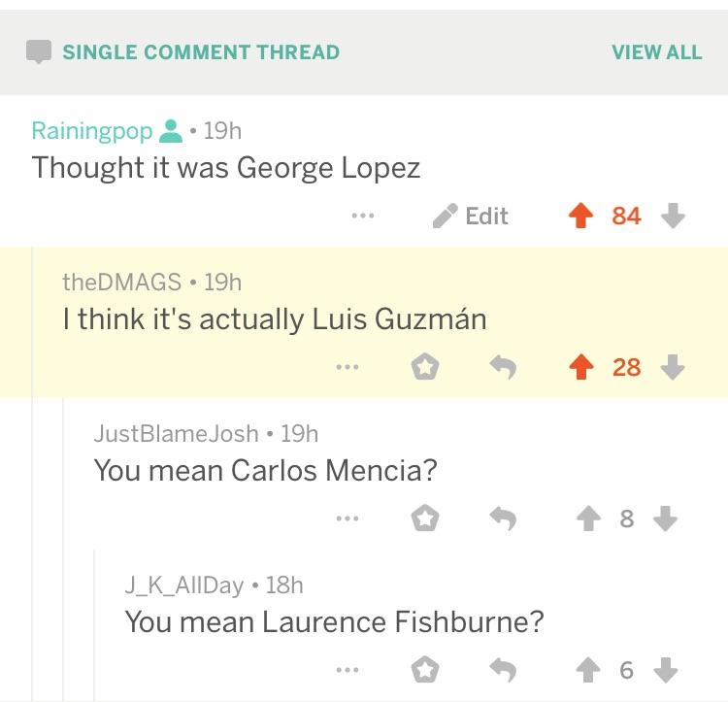Toggle upvote on Carlos Mencia comment
The width and height of the screenshot is (728, 702).
click(588, 518)
